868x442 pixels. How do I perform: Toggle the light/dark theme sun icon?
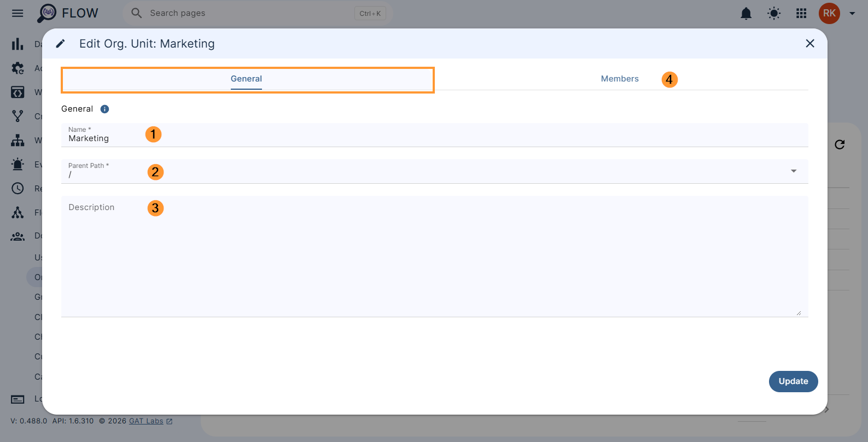tap(774, 13)
